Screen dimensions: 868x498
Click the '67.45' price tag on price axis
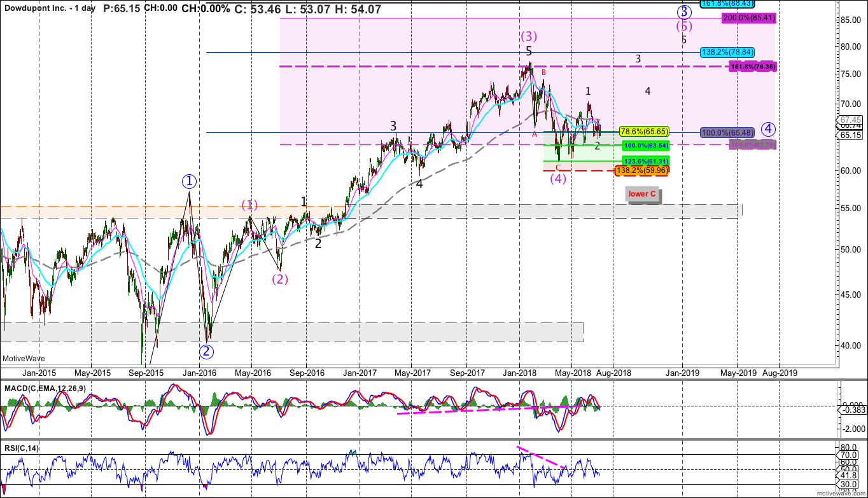click(x=852, y=120)
